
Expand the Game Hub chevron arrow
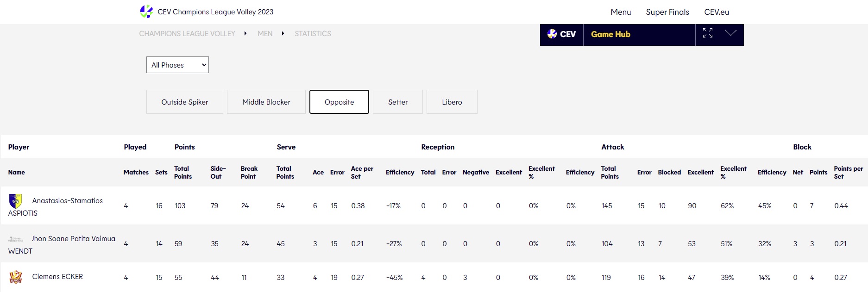(730, 33)
